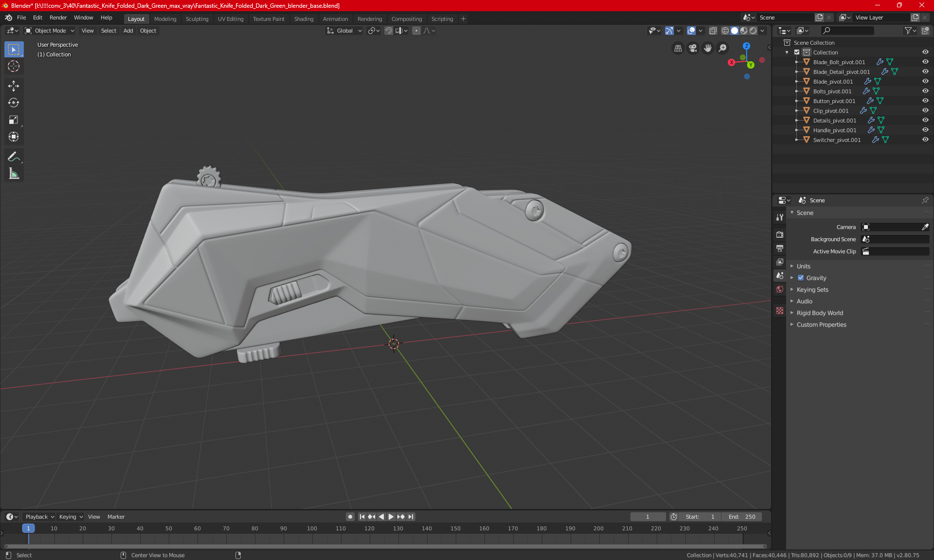Open the Render properties tab
Screen dimensions: 934x560
(x=780, y=234)
